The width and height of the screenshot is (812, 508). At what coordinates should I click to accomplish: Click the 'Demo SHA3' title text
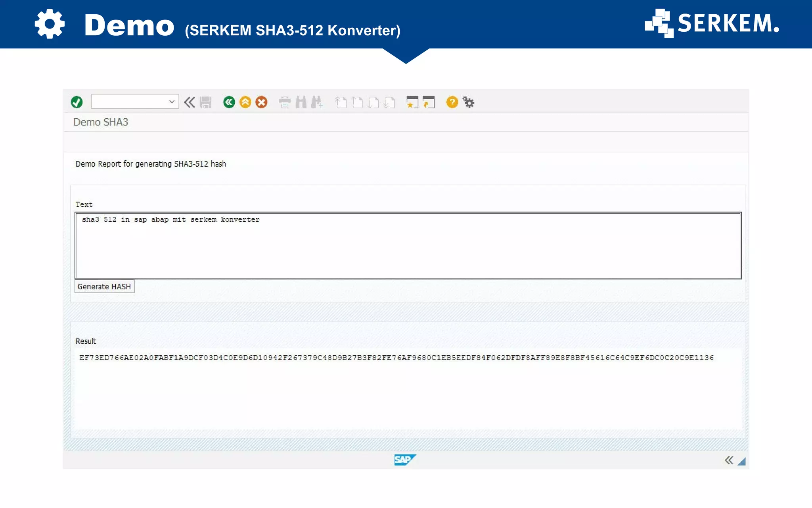pos(100,122)
